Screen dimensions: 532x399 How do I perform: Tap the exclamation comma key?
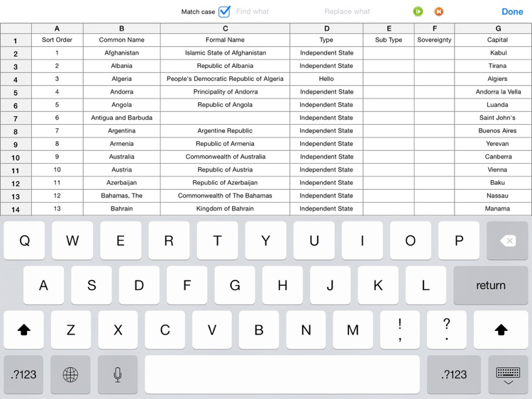coord(400,330)
